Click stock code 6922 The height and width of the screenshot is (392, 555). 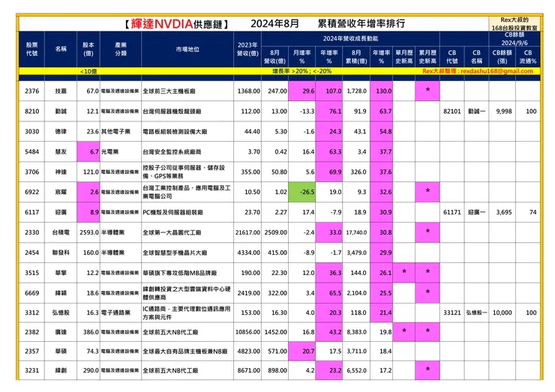coord(31,192)
